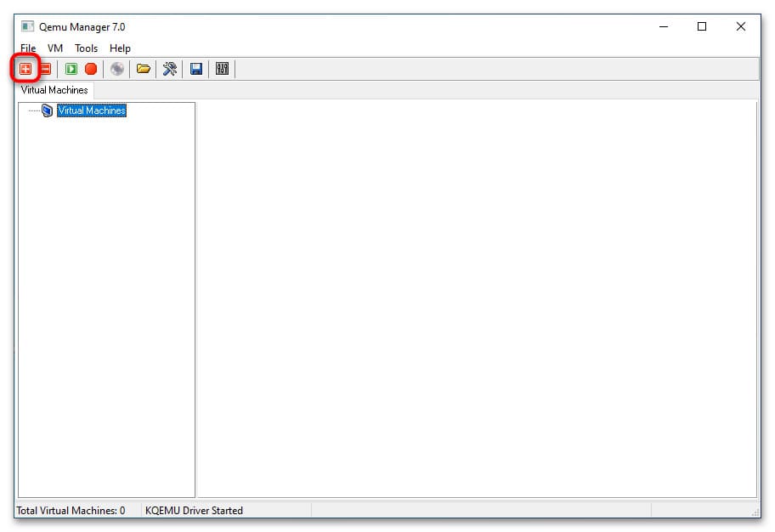The image size is (775, 532).
Task: Click the red plus new VM icon
Action: (x=25, y=69)
